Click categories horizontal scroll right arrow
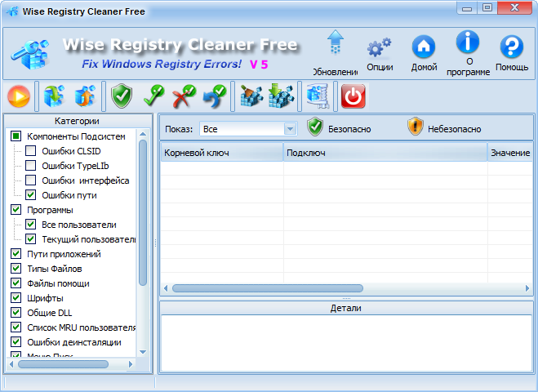 coord(131,364)
